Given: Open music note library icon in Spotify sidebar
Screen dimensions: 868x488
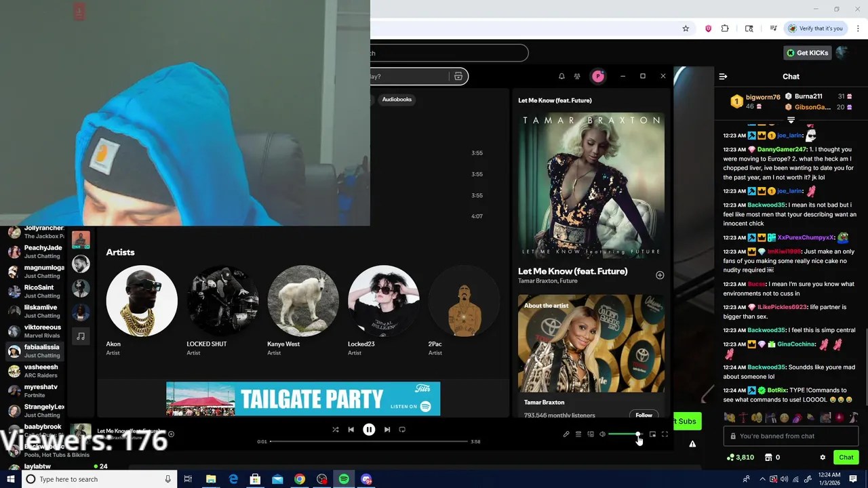Looking at the screenshot, I should pos(81,336).
